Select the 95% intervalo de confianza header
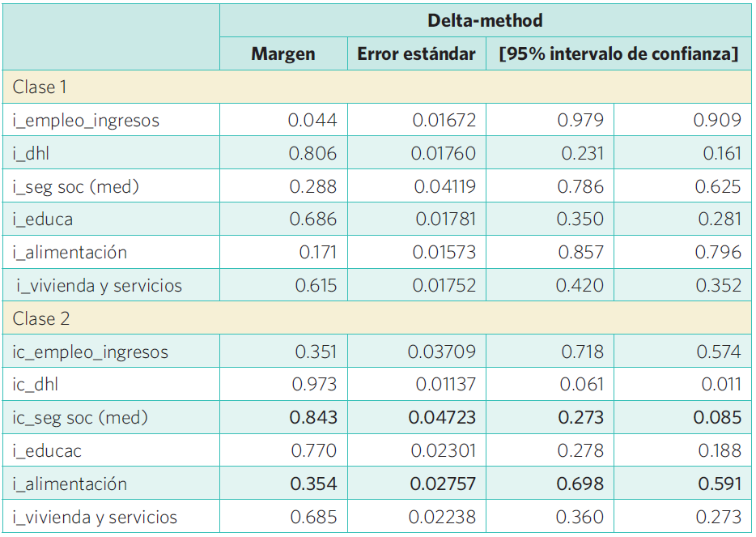756x537 pixels. [x=618, y=54]
